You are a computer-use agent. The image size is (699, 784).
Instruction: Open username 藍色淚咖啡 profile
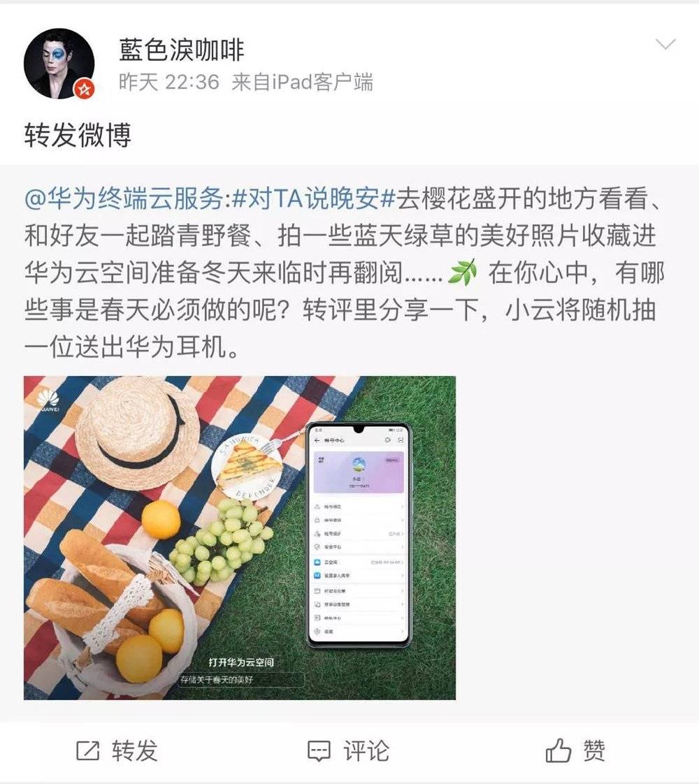point(182,50)
